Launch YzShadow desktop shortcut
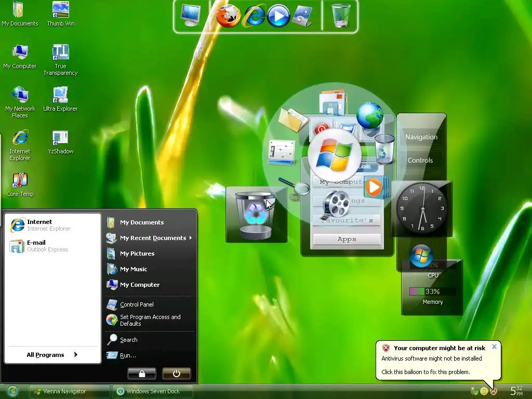The height and width of the screenshot is (399, 532). 61,142
